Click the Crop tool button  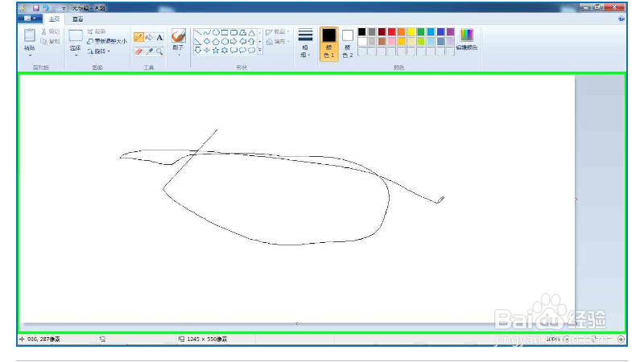click(97, 31)
